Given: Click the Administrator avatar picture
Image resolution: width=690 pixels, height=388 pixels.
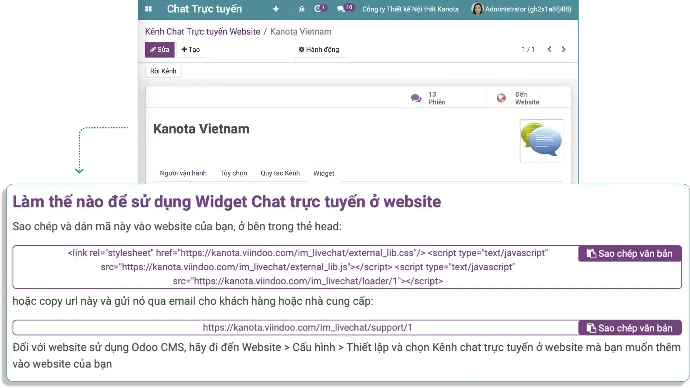Looking at the screenshot, I should (477, 9).
